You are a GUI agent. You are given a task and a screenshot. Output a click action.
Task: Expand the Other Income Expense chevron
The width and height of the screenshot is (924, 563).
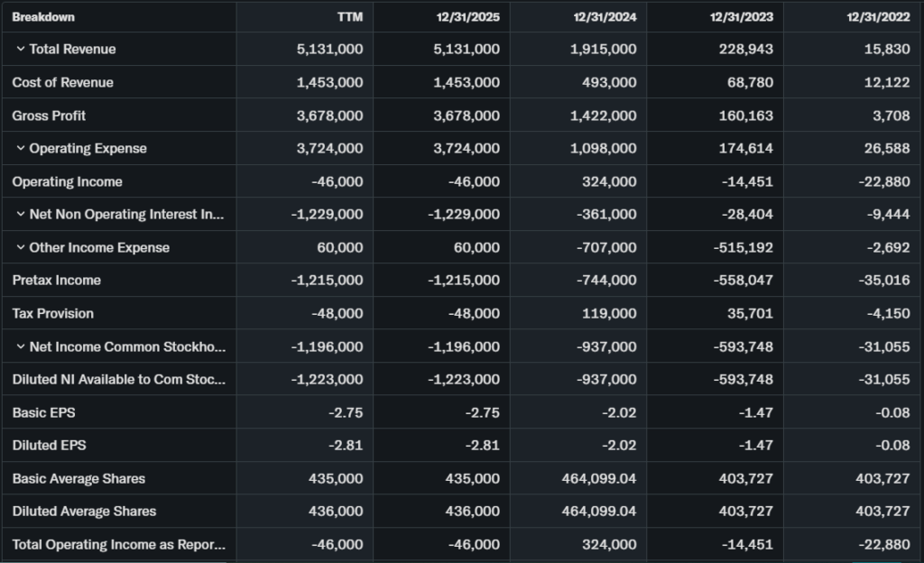(20, 248)
